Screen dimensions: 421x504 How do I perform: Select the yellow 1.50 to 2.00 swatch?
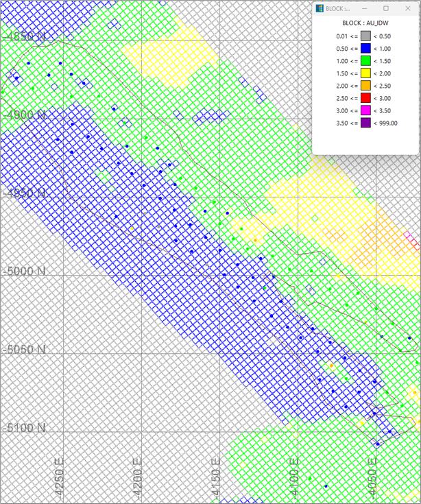click(365, 73)
